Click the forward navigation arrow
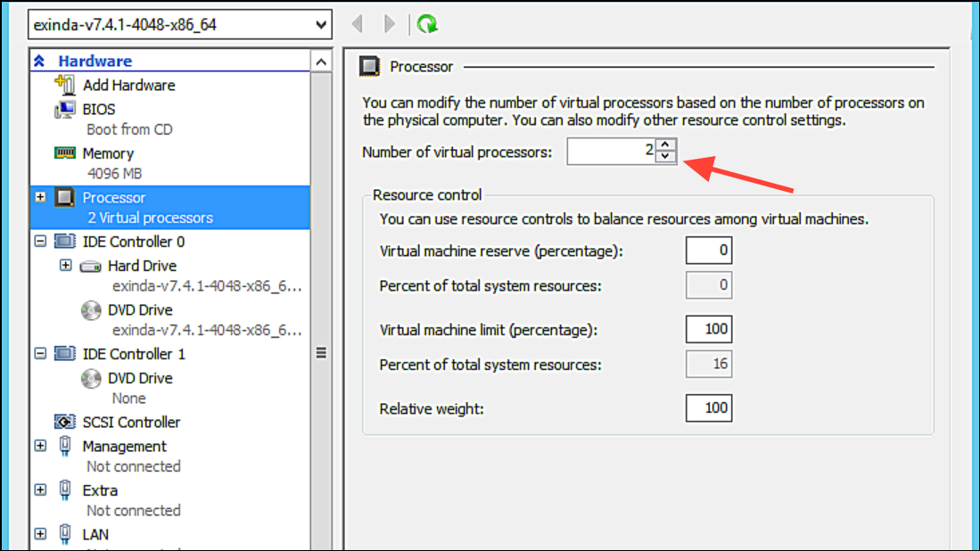The height and width of the screenshot is (551, 980). [x=390, y=24]
